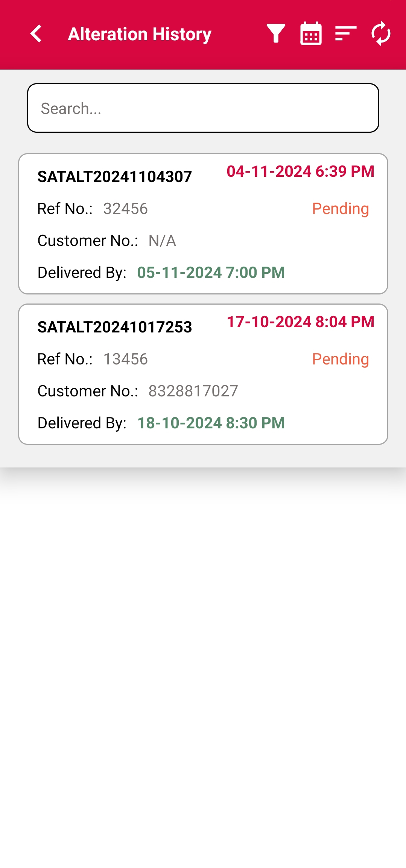
Task: Refresh the alteration history list
Action: 381,34
